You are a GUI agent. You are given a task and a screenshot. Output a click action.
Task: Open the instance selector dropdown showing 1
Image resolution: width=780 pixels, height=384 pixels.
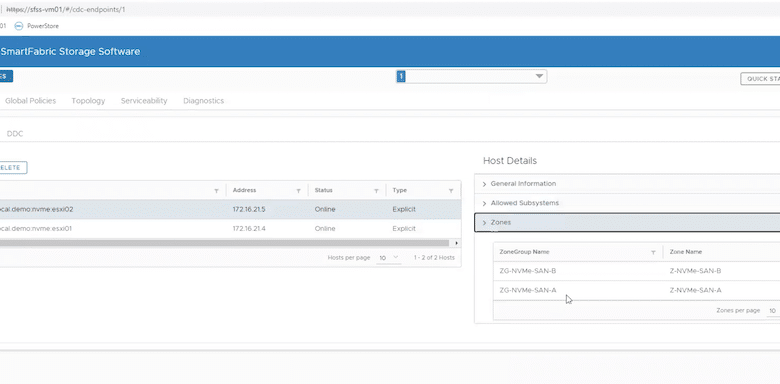tap(471, 77)
